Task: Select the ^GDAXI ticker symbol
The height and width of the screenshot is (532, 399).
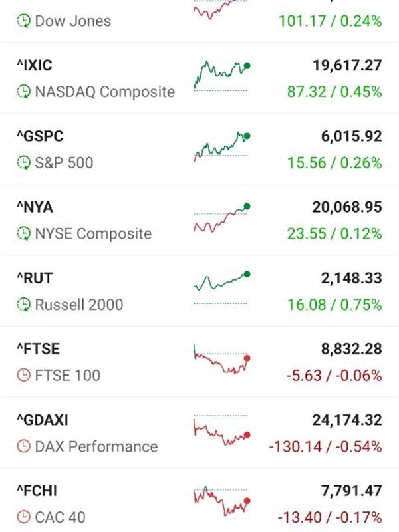Action: (43, 420)
